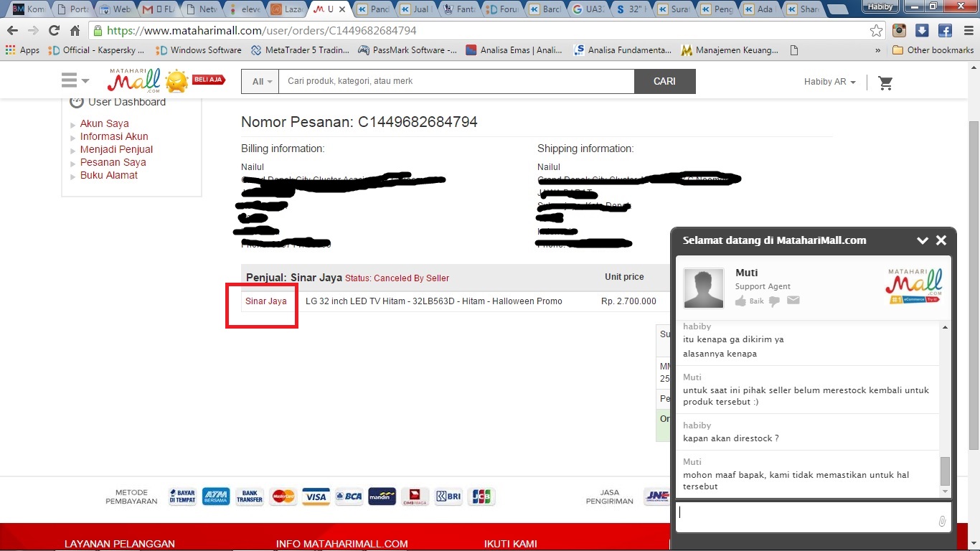Click the MasterCard payment icon
Screen dimensions: 980x551
click(283, 496)
